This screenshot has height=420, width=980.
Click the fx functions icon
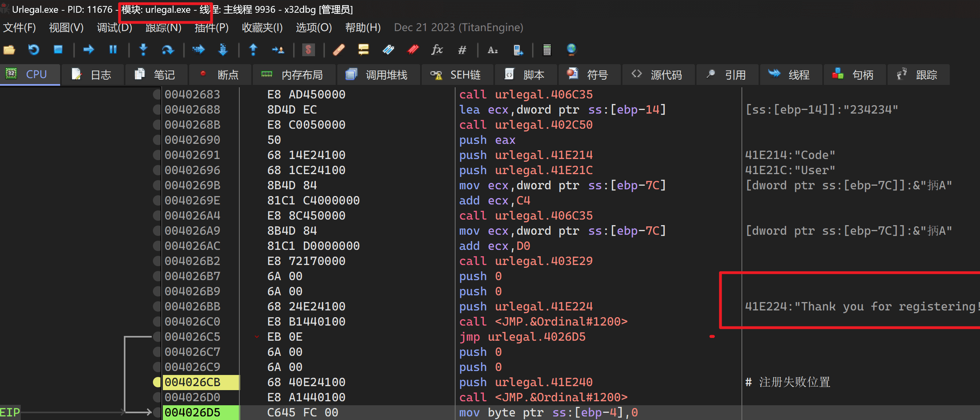point(437,50)
